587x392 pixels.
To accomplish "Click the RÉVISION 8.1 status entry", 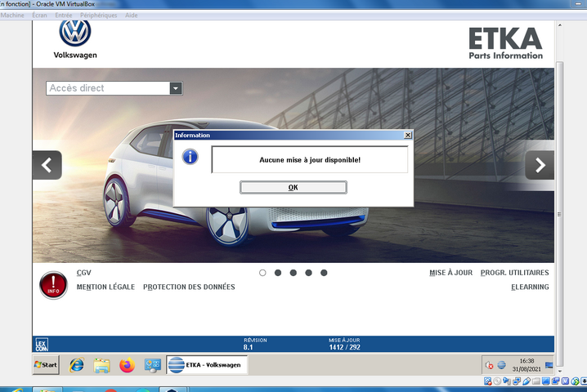I will click(255, 344).
